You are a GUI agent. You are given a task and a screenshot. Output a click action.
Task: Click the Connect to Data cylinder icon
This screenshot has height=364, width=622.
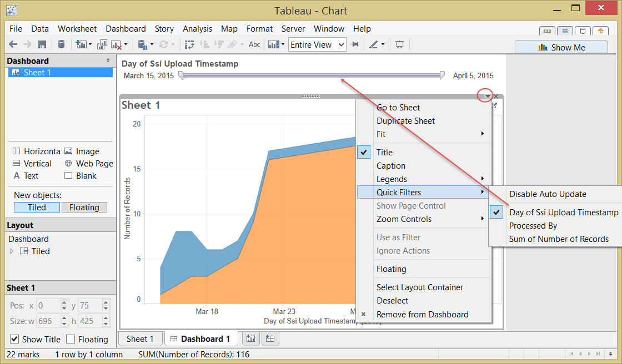61,44
